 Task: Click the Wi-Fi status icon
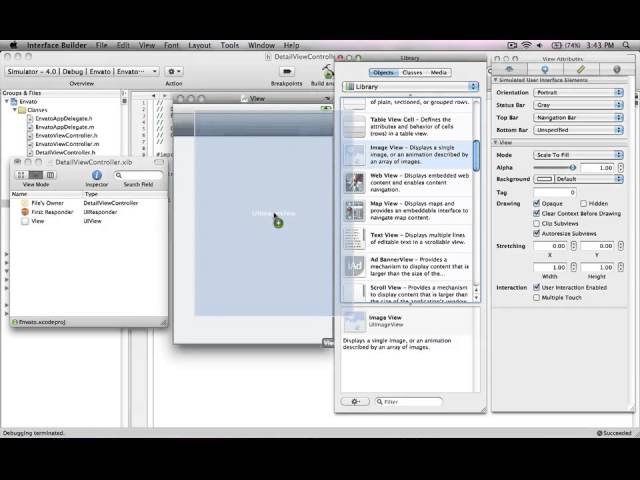(526, 45)
